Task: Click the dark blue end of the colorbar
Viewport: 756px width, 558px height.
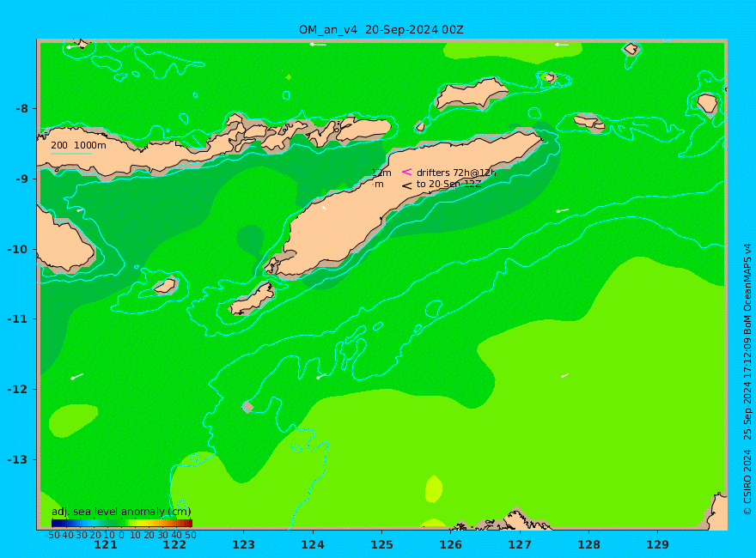Action: pyautogui.click(x=54, y=524)
